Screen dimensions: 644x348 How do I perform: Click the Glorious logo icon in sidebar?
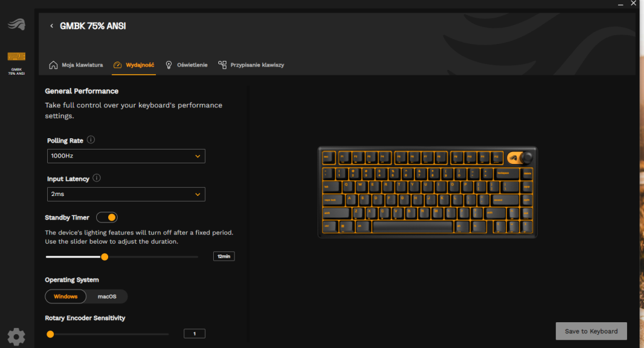click(16, 24)
